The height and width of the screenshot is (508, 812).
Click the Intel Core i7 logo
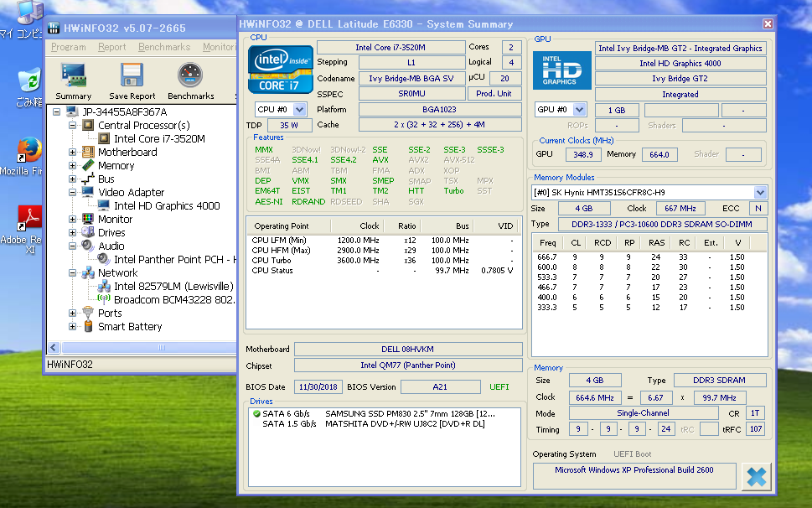pos(280,69)
